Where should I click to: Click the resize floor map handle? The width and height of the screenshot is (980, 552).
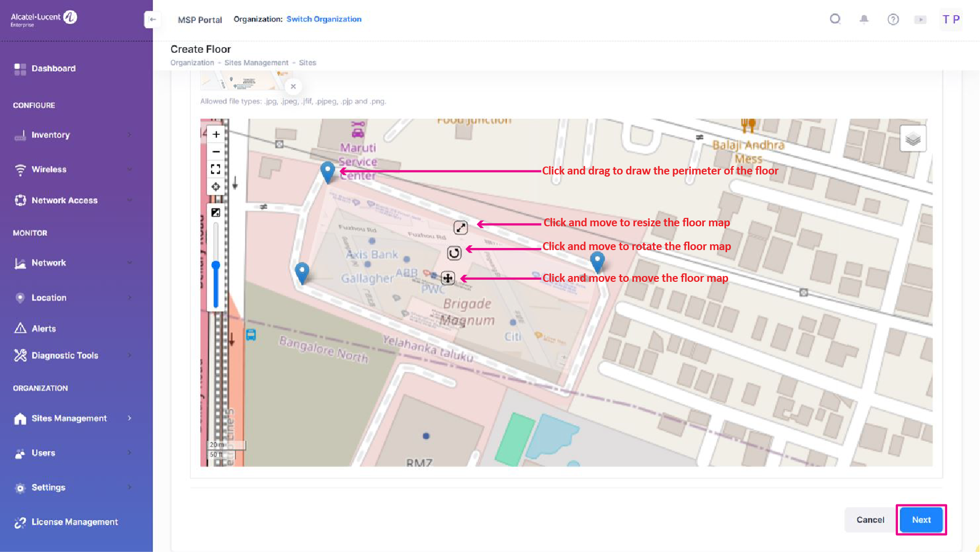(460, 227)
